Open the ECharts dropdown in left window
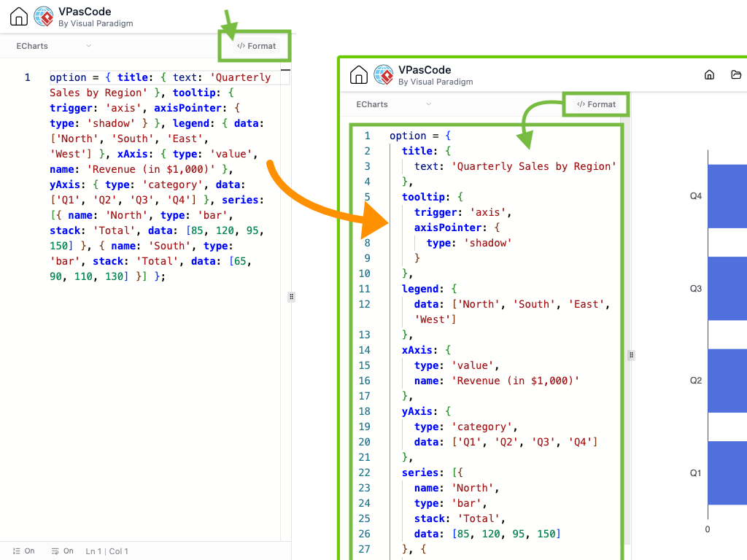Image resolution: width=747 pixels, height=560 pixels. pyautogui.click(x=53, y=46)
